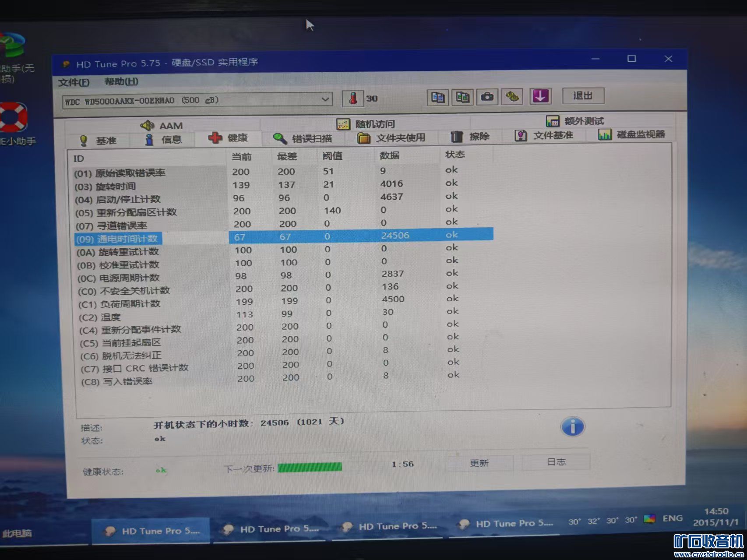Viewport: 747px width, 560px height.
Task: Click the HD Tune Pro title bar app icon
Action: click(66, 64)
